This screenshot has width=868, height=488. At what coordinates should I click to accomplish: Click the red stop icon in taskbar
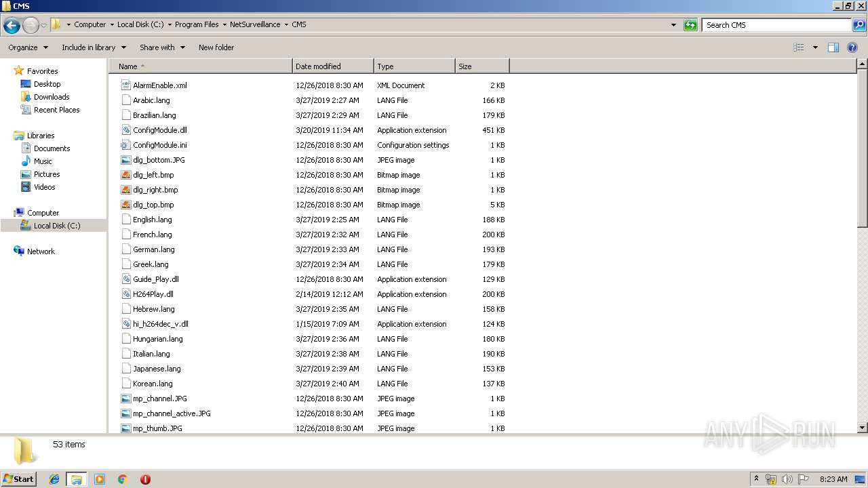click(145, 479)
